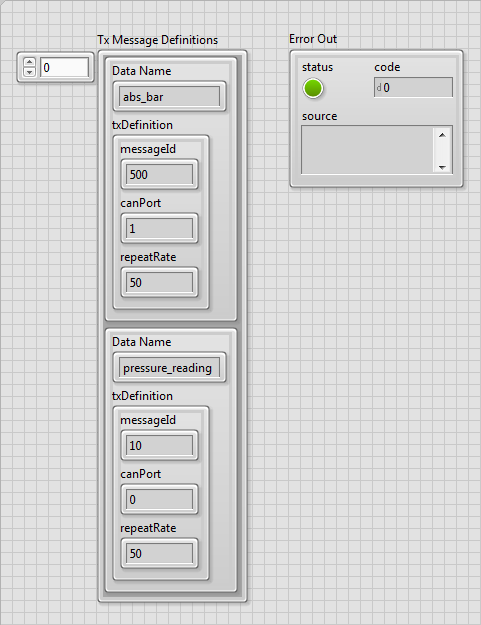Click messageId label above 10
This screenshot has height=625, width=481.
click(148, 421)
